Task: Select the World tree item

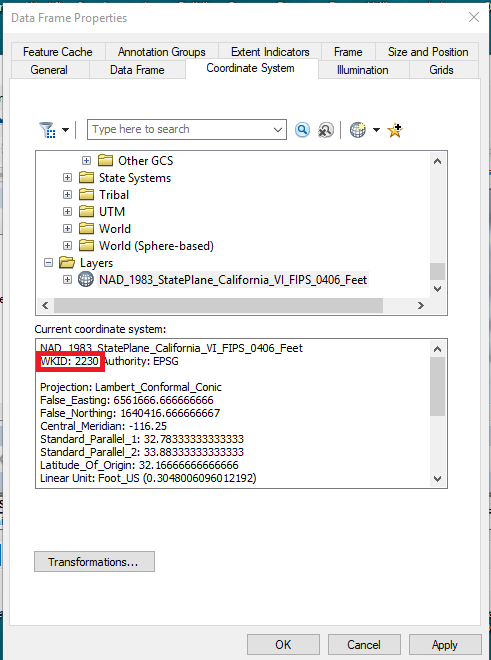Action: [115, 229]
